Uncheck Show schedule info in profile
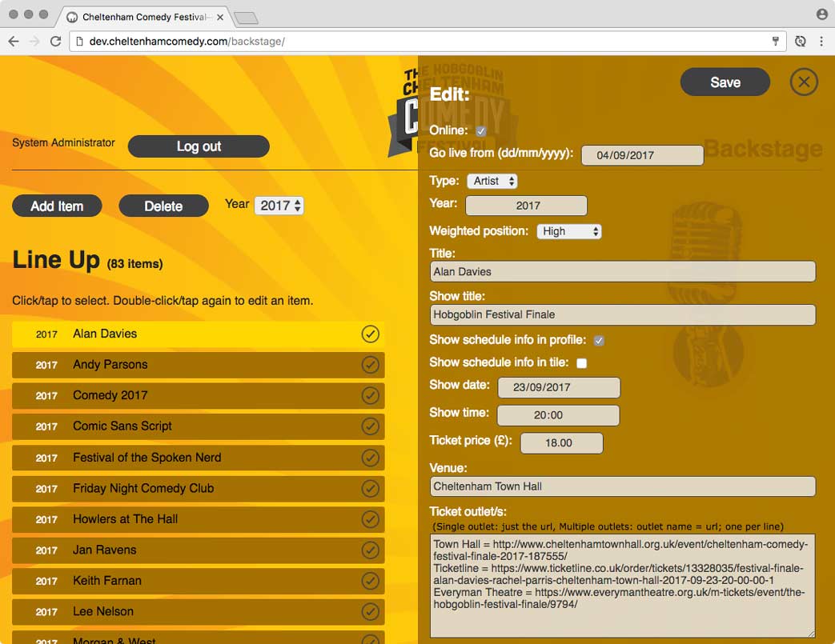The width and height of the screenshot is (835, 644). pos(599,341)
